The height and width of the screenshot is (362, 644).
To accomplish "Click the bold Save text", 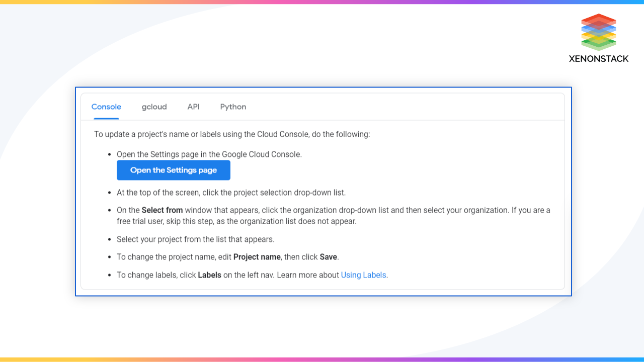I will [328, 257].
